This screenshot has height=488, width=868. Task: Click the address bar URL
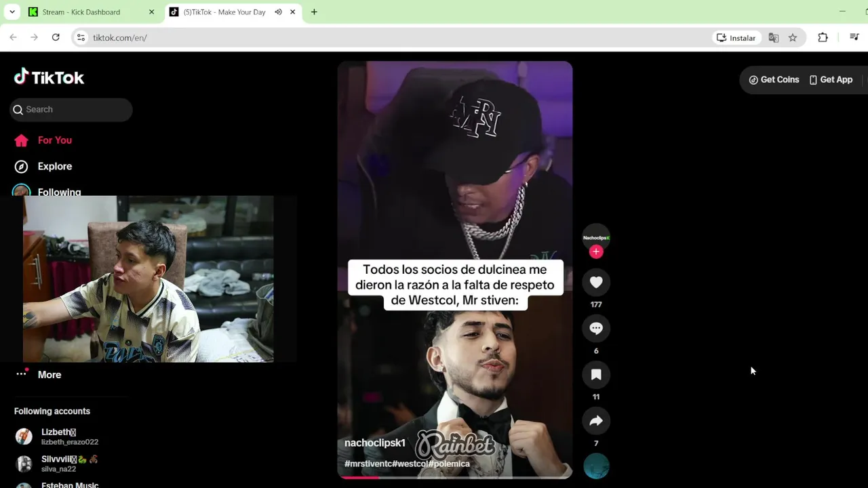click(120, 38)
